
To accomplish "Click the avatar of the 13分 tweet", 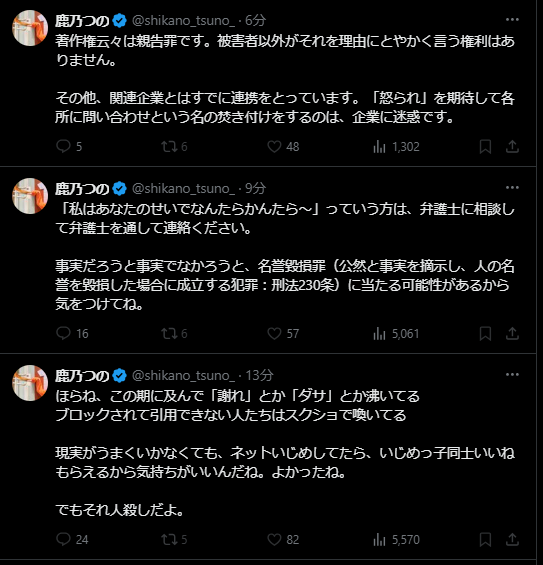I will (30, 383).
